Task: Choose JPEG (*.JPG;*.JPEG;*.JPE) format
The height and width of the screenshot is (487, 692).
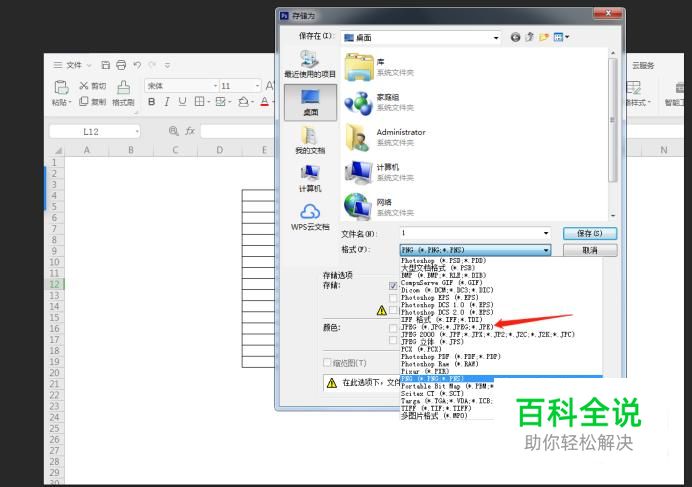Action: point(447,327)
